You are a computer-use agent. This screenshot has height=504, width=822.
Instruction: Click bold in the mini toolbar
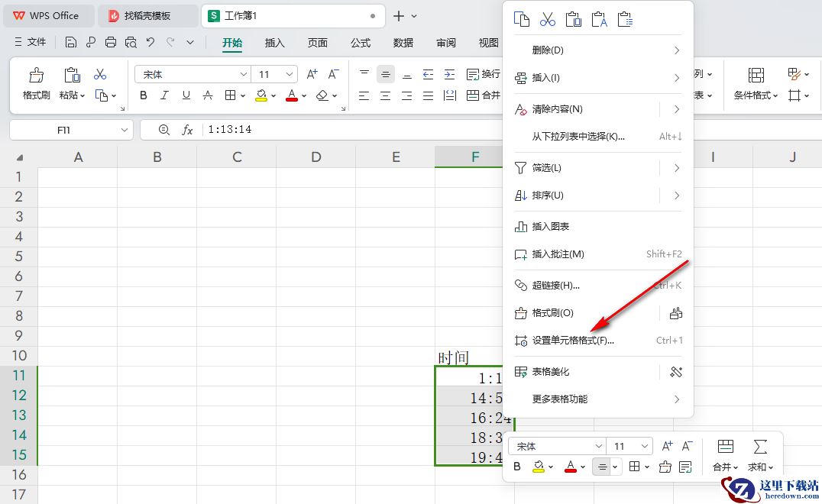pos(517,467)
